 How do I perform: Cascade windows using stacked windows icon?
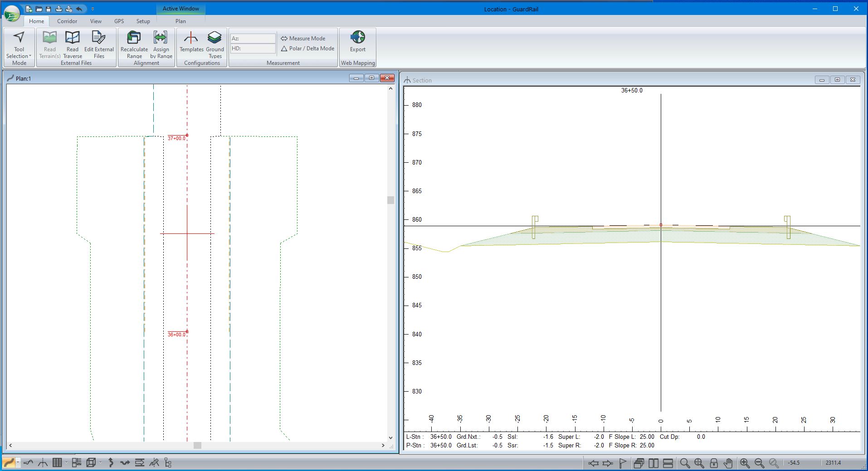pyautogui.click(x=639, y=463)
